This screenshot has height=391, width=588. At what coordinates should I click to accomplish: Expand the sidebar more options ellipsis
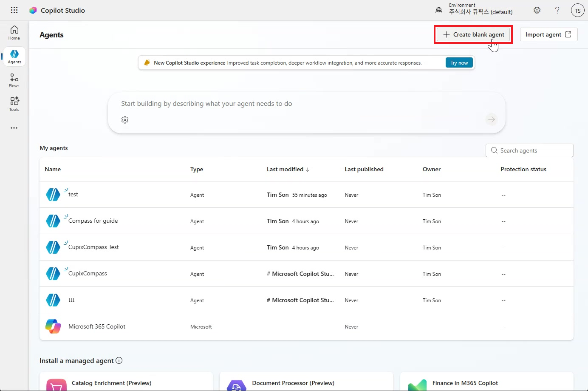[x=14, y=128]
